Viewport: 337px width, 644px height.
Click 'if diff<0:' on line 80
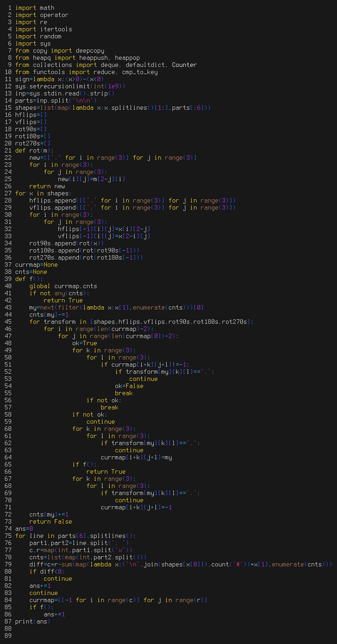click(x=47, y=571)
